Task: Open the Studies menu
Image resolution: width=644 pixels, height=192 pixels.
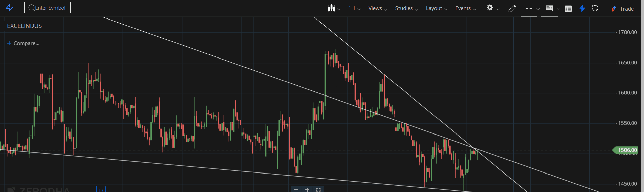Action: (x=407, y=8)
